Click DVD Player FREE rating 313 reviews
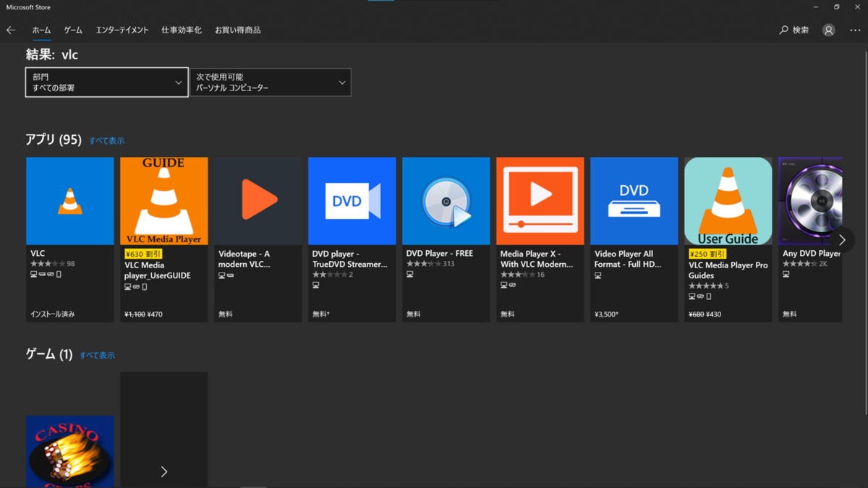 point(430,264)
